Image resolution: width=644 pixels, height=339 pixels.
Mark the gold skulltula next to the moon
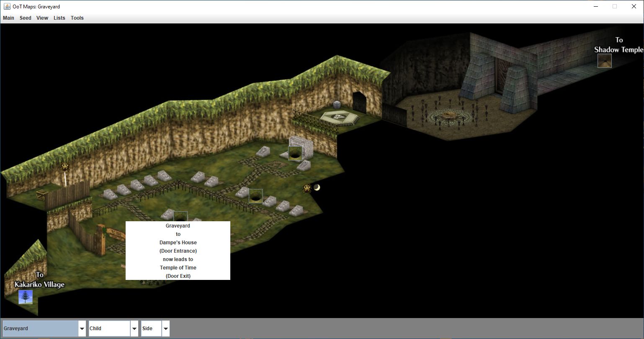pyautogui.click(x=307, y=189)
